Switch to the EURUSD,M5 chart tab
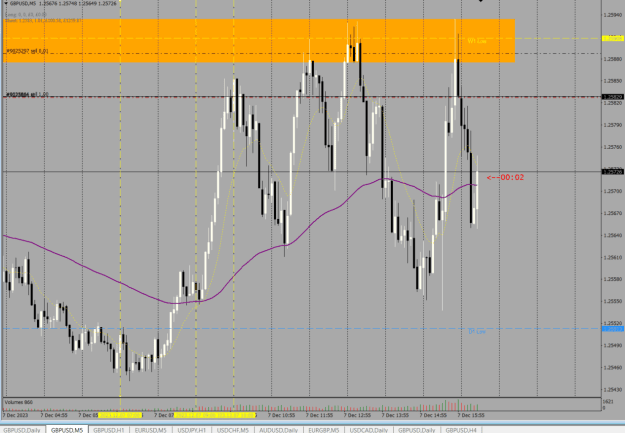The image size is (625, 433). (150, 430)
